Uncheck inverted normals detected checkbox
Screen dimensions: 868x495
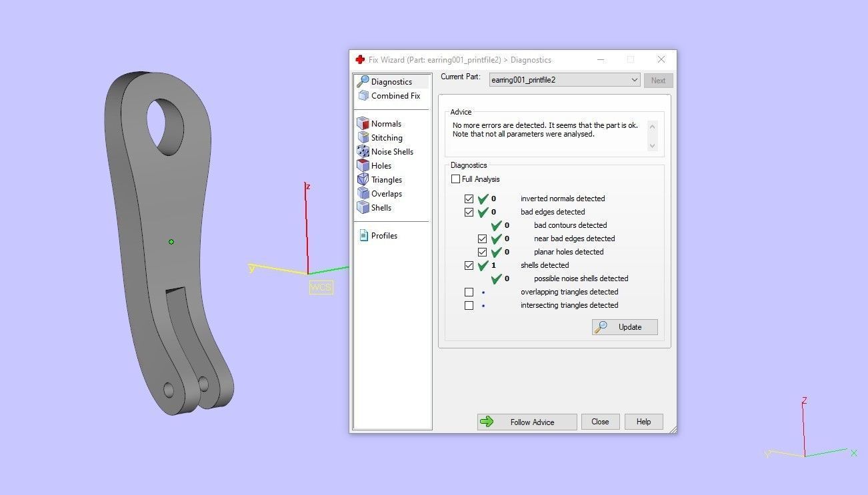pos(469,199)
